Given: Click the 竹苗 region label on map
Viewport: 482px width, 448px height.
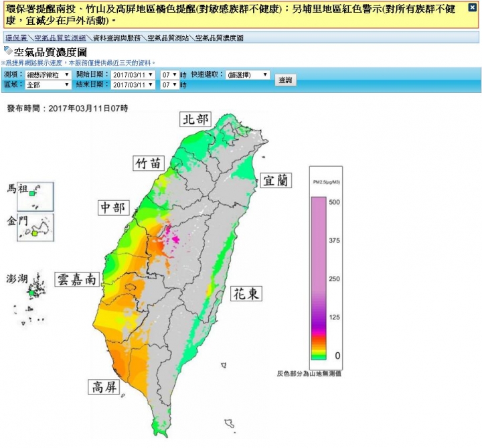Looking at the screenshot, I should pos(149,163).
